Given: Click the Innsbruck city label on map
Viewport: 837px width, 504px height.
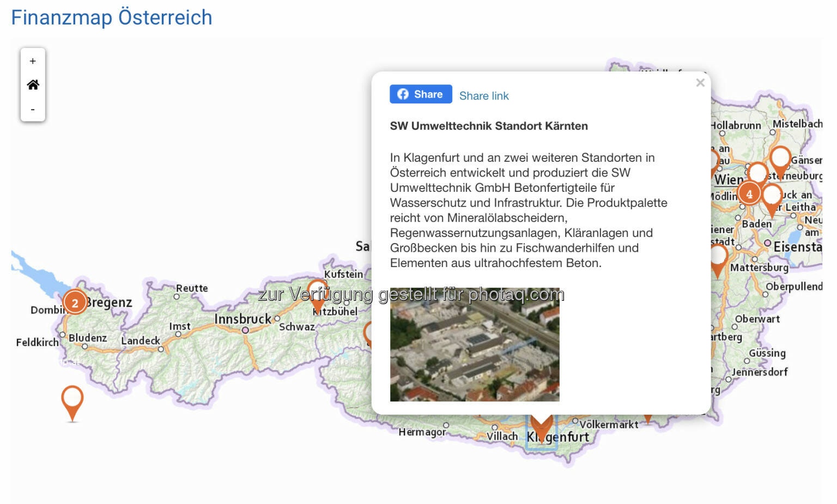Looking at the screenshot, I should click(242, 319).
